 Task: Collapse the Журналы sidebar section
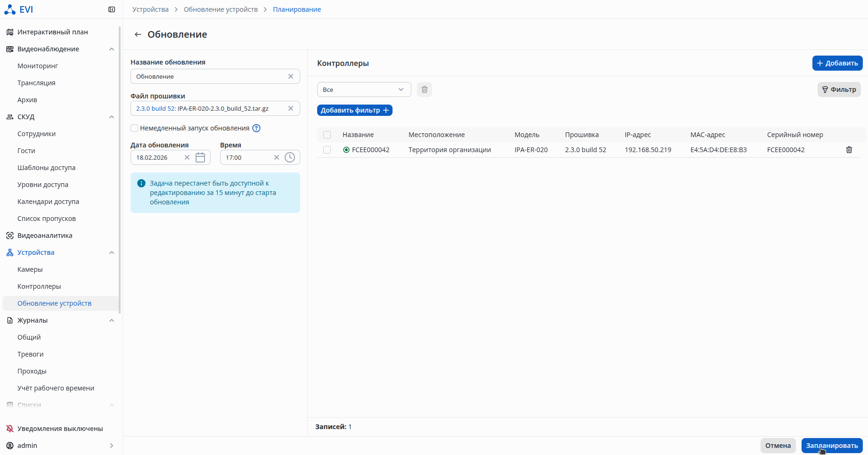(x=112, y=320)
